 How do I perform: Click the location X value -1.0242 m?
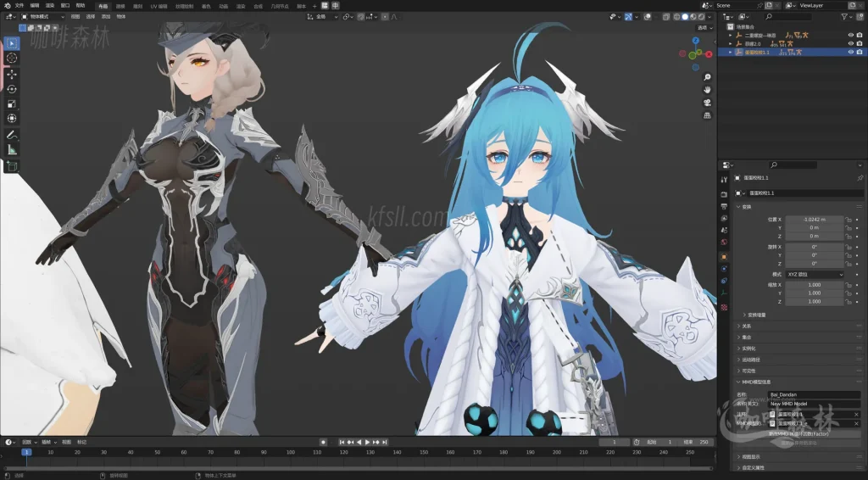pos(814,220)
